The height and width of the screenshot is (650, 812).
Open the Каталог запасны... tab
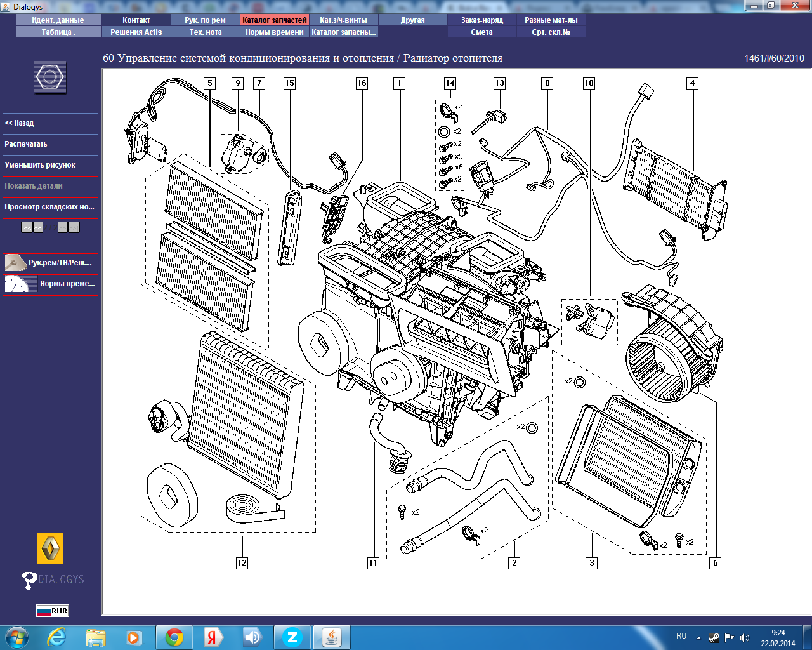pos(344,32)
